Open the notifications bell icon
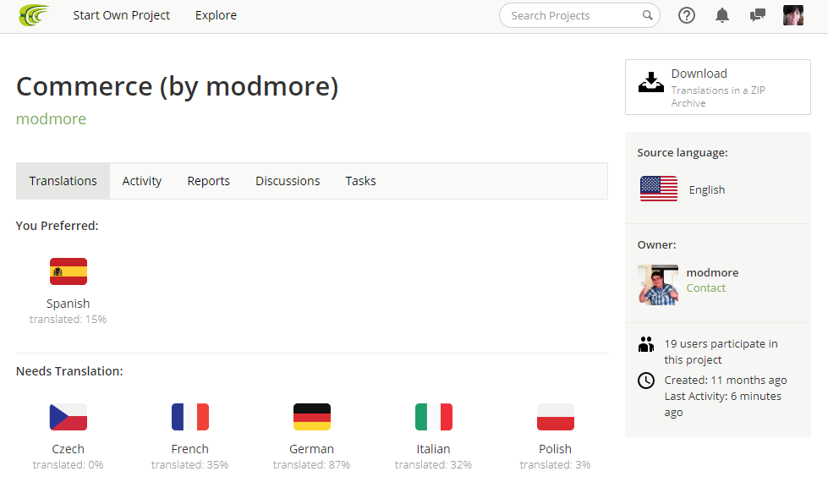828x504 pixels. [722, 15]
